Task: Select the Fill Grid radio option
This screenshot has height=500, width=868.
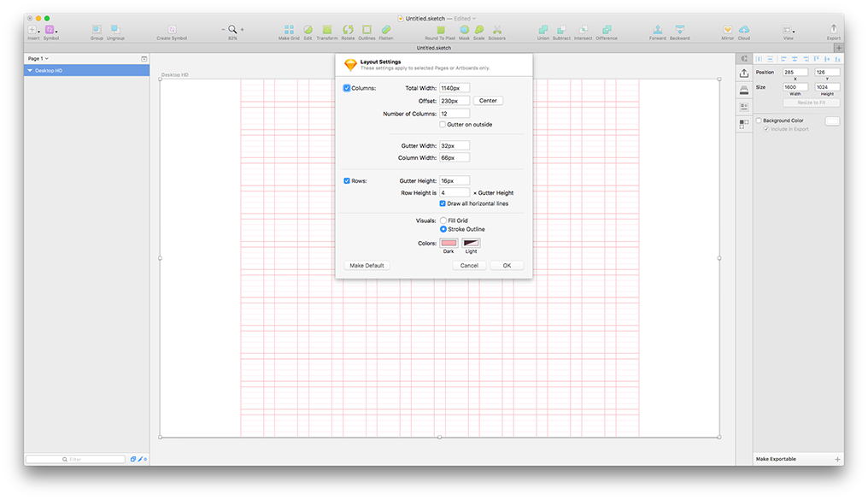Action: point(443,221)
